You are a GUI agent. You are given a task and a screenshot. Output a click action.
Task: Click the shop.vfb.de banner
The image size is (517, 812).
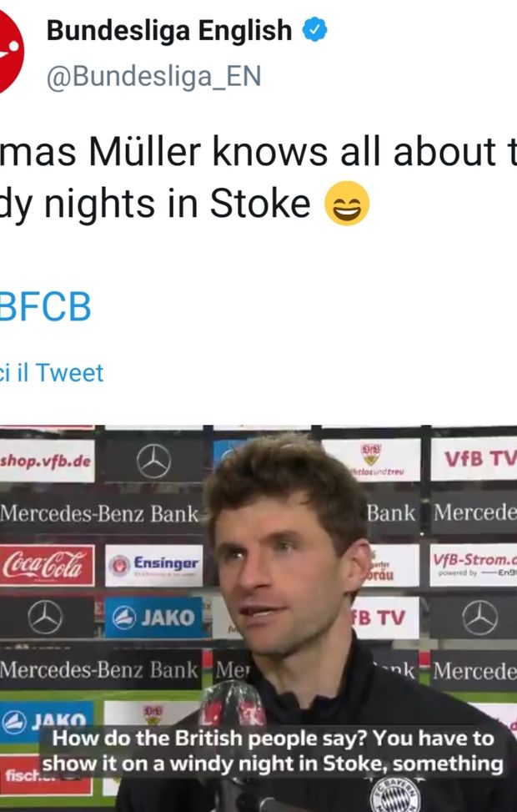47,461
